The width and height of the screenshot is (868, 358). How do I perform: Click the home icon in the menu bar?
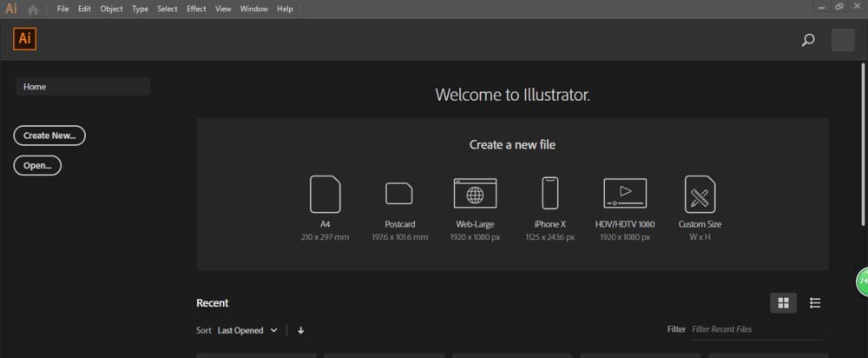33,10
